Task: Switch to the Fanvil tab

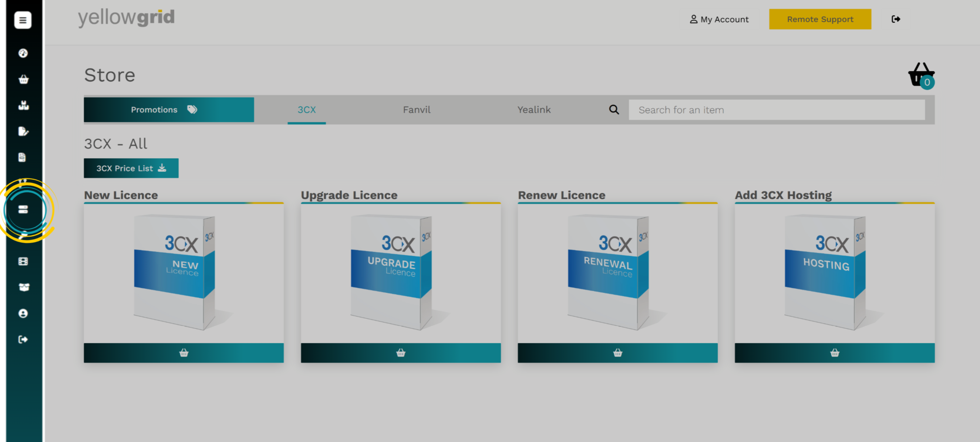Action: 417,110
